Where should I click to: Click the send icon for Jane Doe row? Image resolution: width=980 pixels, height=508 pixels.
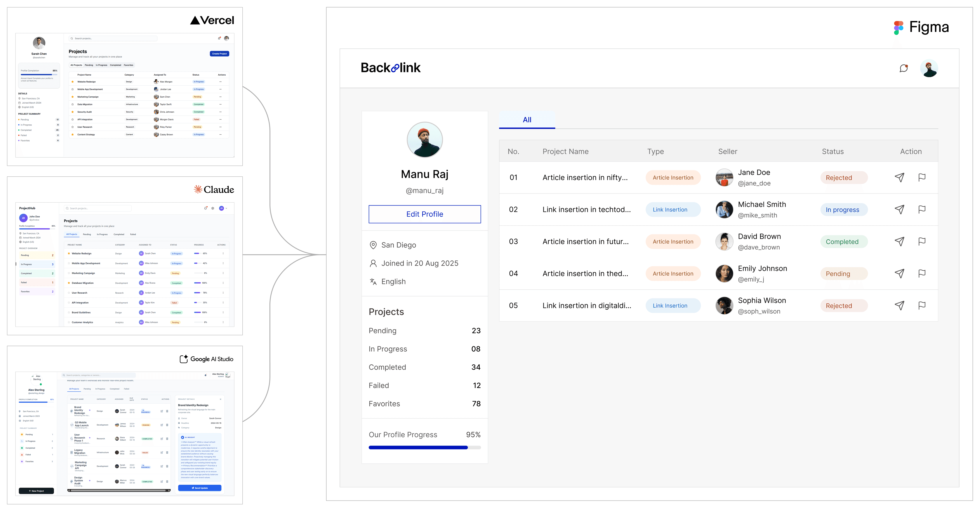(x=899, y=177)
